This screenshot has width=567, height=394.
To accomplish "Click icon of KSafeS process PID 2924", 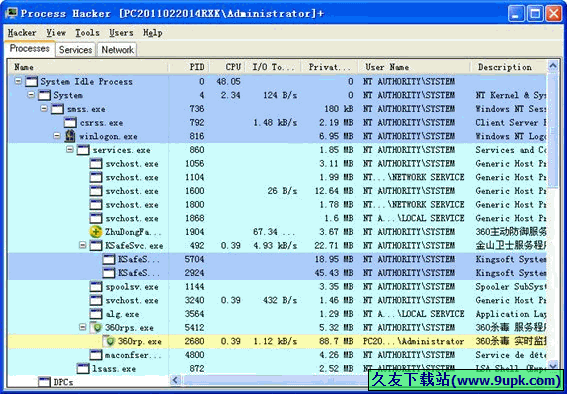I will pyautogui.click(x=109, y=273).
